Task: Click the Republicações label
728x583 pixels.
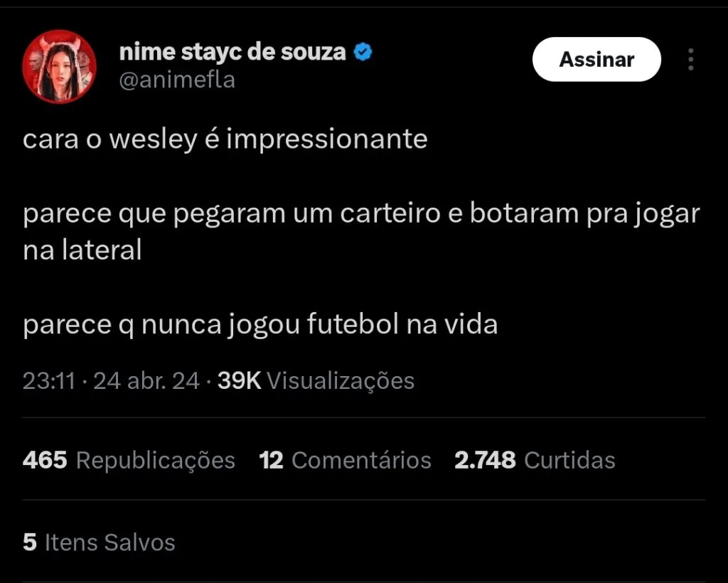Action: tap(156, 460)
